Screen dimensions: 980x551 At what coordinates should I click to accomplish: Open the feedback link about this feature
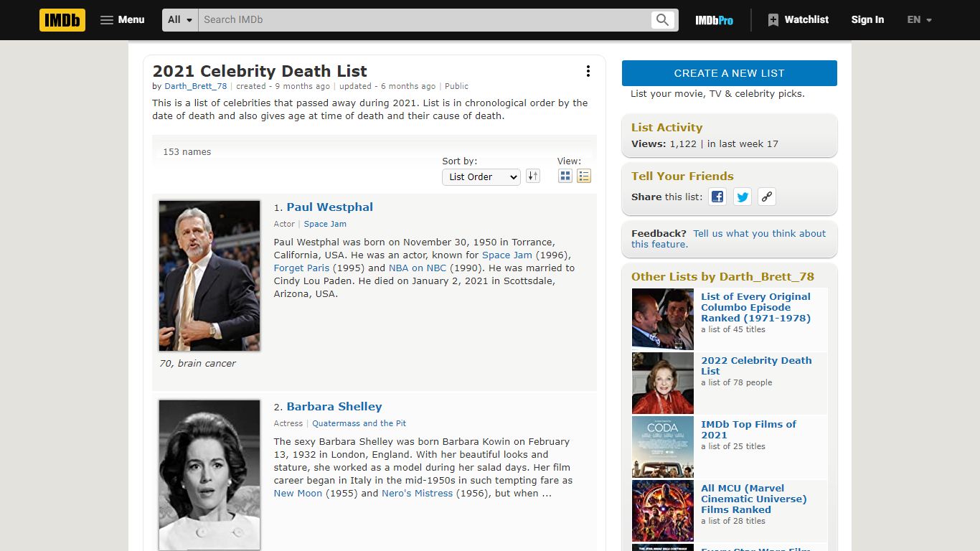tap(728, 238)
